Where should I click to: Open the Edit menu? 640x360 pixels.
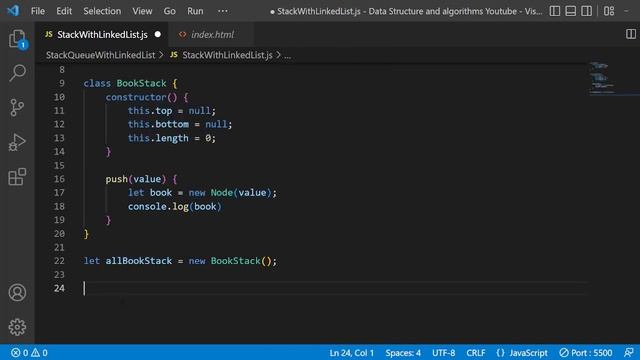[x=64, y=11]
